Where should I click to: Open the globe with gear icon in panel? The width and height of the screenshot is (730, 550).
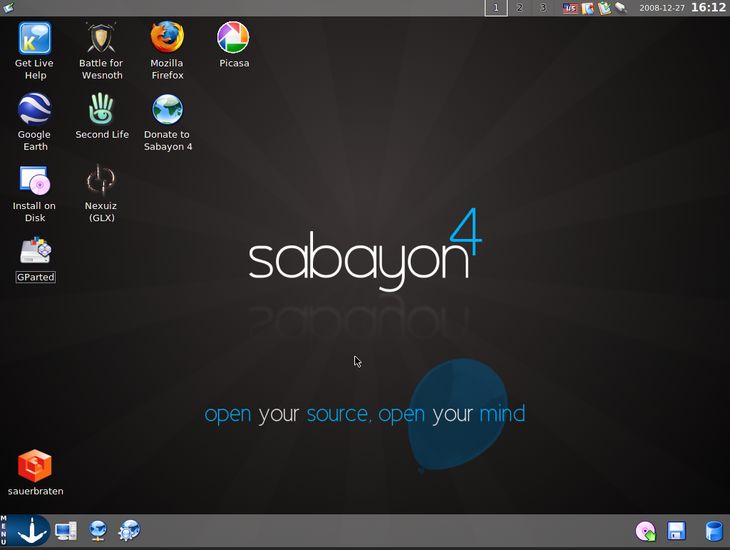coord(129,531)
